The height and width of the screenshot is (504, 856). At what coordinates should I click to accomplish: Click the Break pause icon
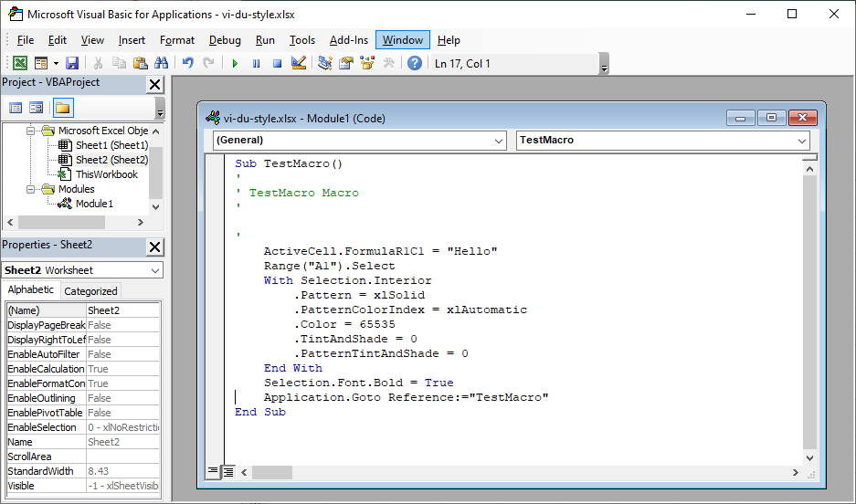pyautogui.click(x=256, y=63)
